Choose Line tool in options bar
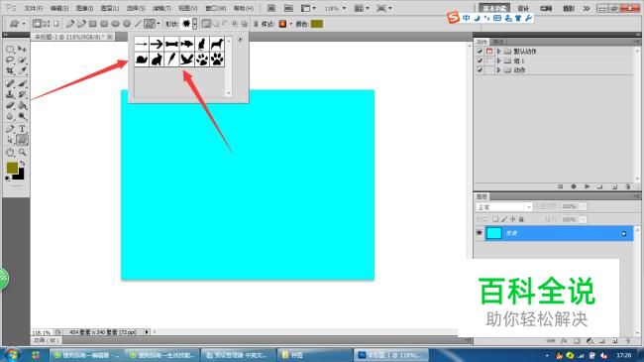644x362 pixels. point(139,24)
